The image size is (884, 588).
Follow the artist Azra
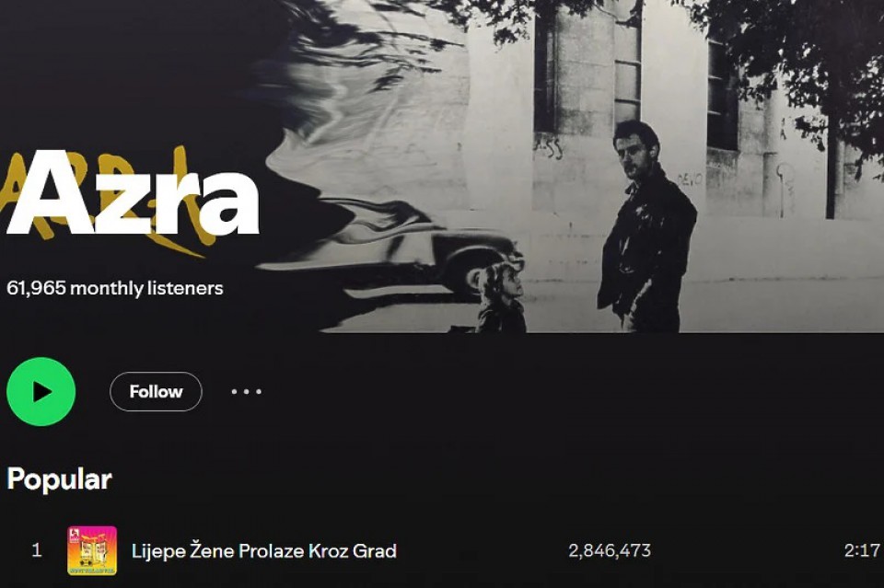156,391
